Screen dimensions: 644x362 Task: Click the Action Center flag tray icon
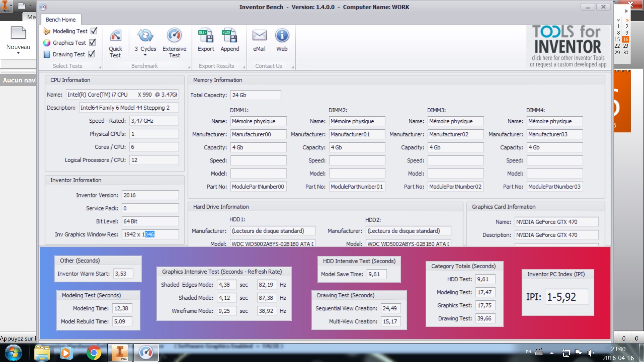pyautogui.click(x=578, y=353)
